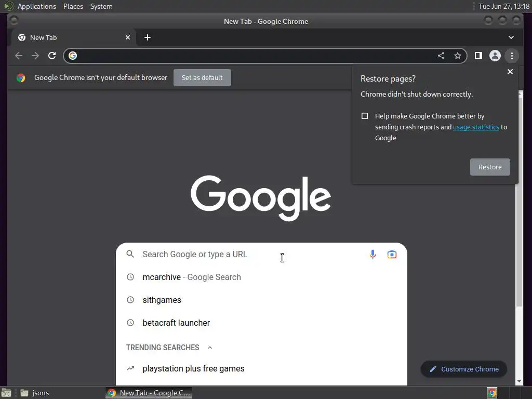Screen dimensions: 532x399
Task: Enable sending crash reports checkbox
Action: [x=364, y=116]
